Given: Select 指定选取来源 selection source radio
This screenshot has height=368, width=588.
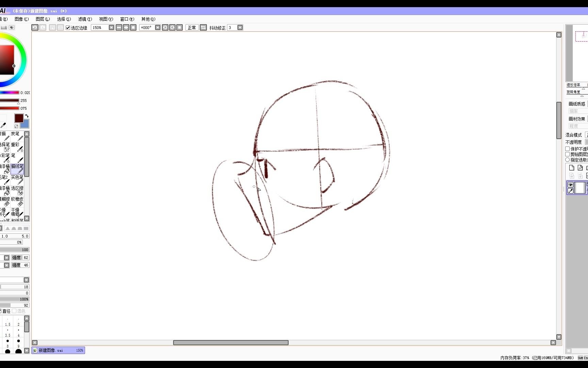Looking at the screenshot, I should pos(568,160).
